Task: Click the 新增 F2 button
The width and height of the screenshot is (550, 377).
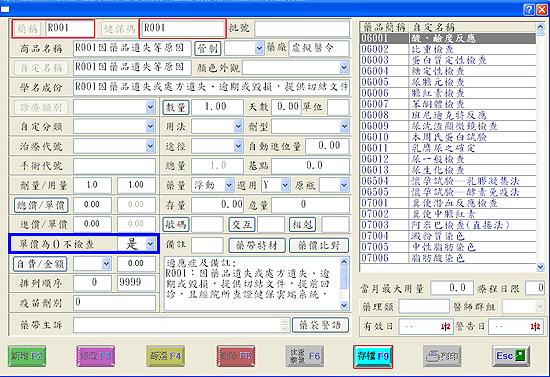Action: tap(27, 356)
